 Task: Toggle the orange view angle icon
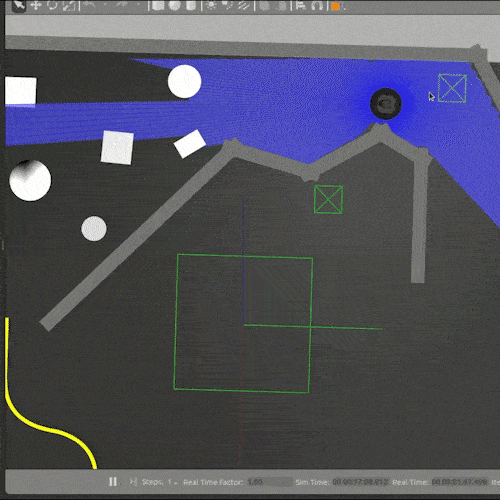pyautogui.click(x=336, y=6)
